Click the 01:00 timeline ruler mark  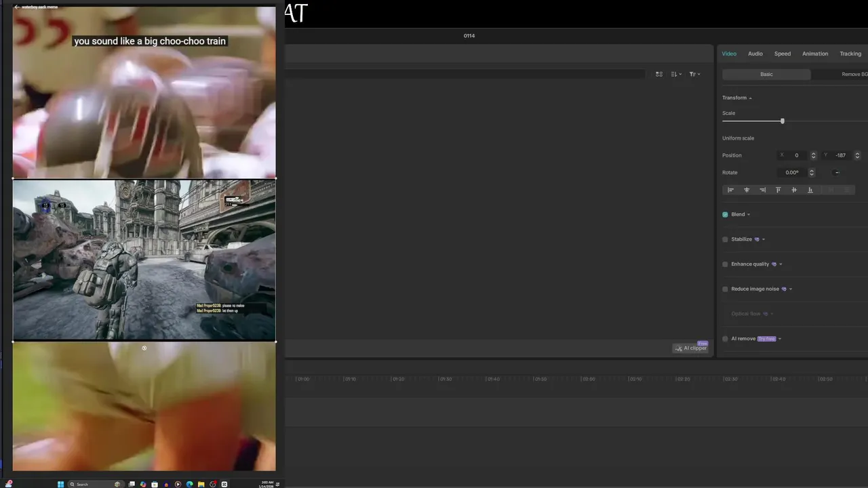point(303,379)
